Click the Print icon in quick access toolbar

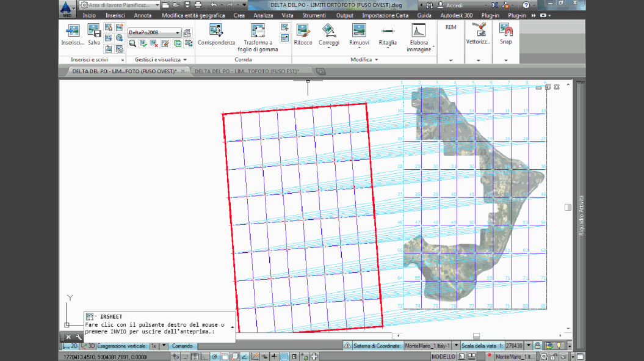tap(198, 5)
